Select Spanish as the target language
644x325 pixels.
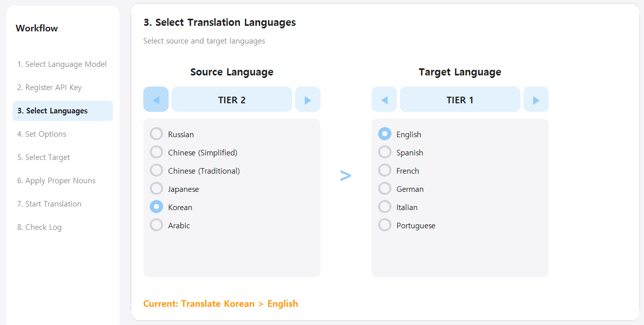tap(385, 152)
